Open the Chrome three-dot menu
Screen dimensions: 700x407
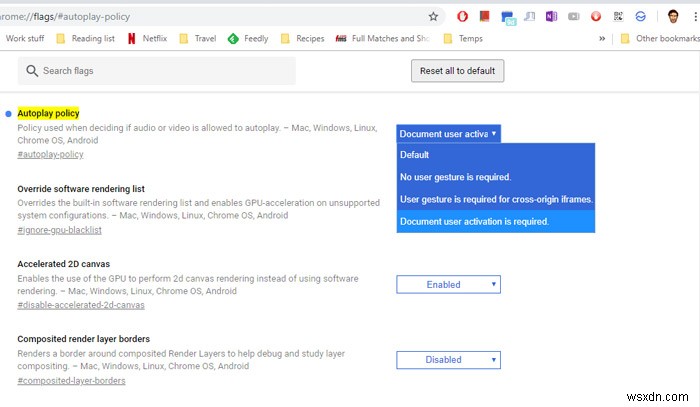tap(695, 17)
